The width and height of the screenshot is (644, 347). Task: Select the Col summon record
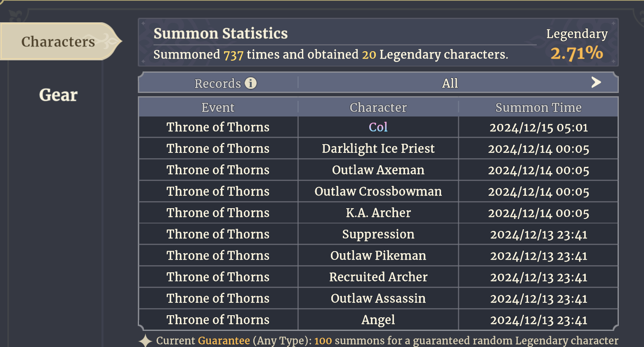[x=378, y=127]
